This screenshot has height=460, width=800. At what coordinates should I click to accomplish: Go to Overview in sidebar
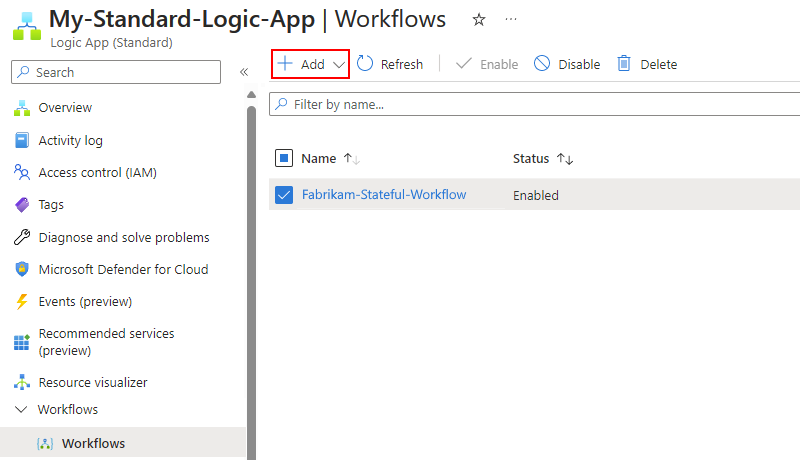(x=65, y=108)
